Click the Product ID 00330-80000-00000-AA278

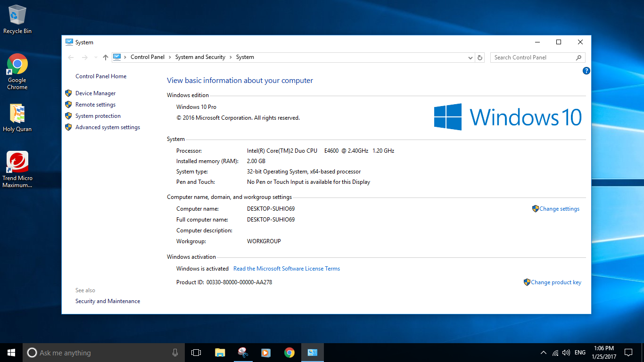[x=239, y=282]
